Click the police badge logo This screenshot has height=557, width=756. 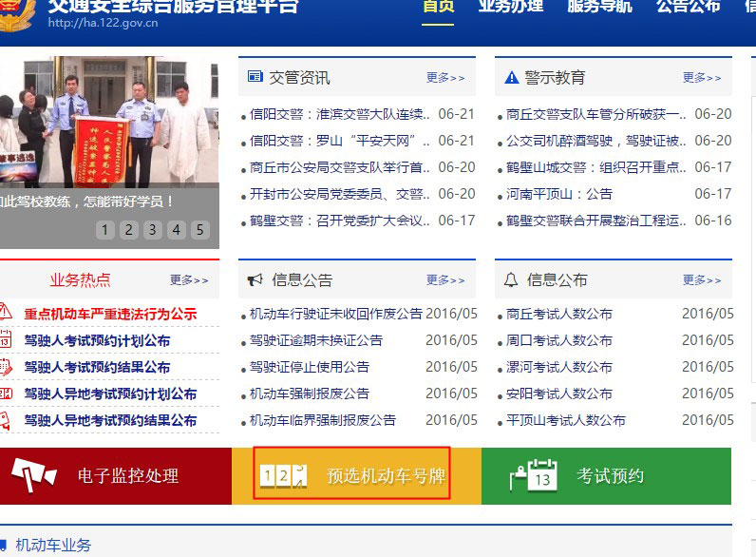[x=16, y=14]
